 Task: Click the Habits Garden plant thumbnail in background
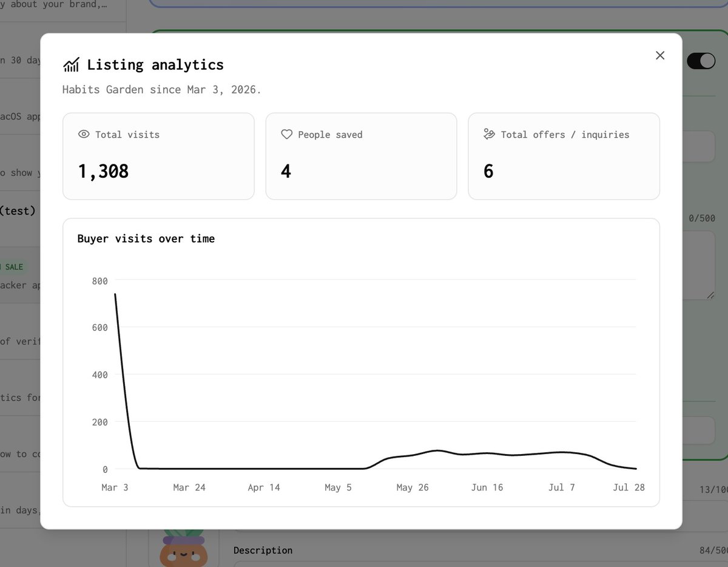point(184,548)
